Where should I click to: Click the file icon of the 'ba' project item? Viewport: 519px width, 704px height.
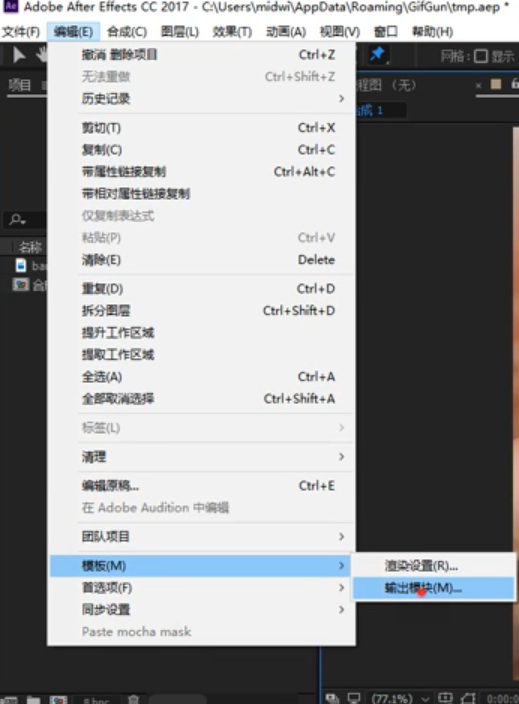21,265
